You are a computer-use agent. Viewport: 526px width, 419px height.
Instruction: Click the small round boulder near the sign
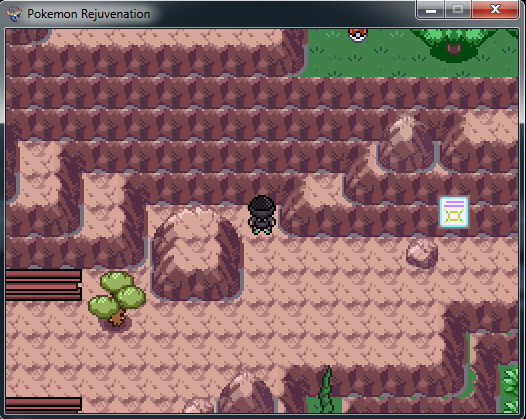pyautogui.click(x=422, y=254)
